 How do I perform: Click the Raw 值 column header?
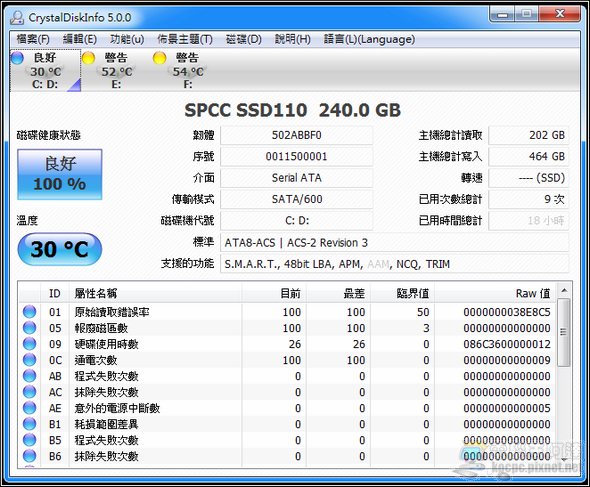(495, 293)
